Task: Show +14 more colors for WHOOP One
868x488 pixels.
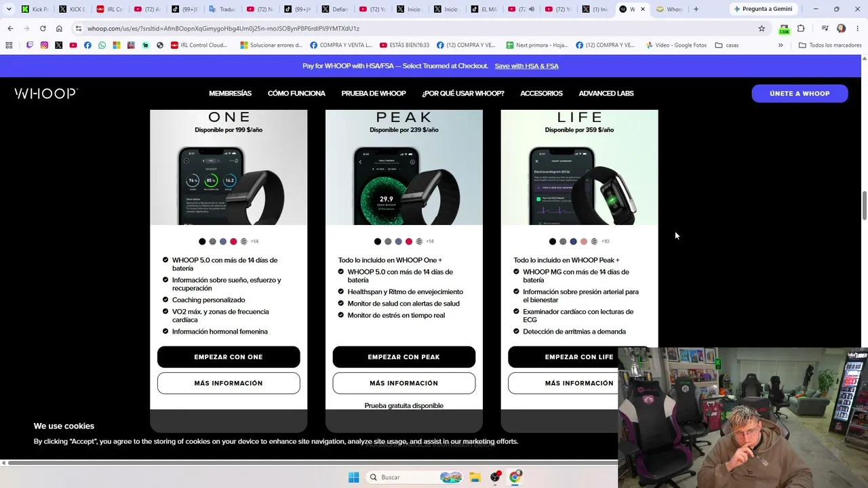Action: coord(254,241)
